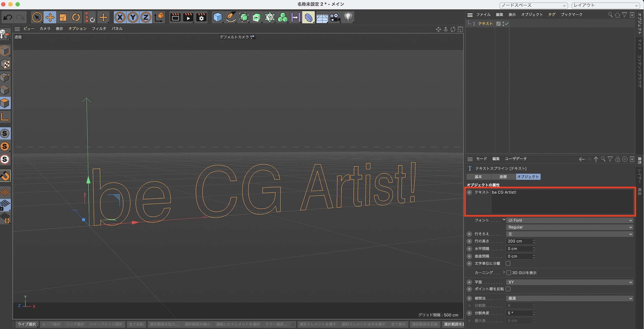Open render settings clapperboard with gear

201,17
